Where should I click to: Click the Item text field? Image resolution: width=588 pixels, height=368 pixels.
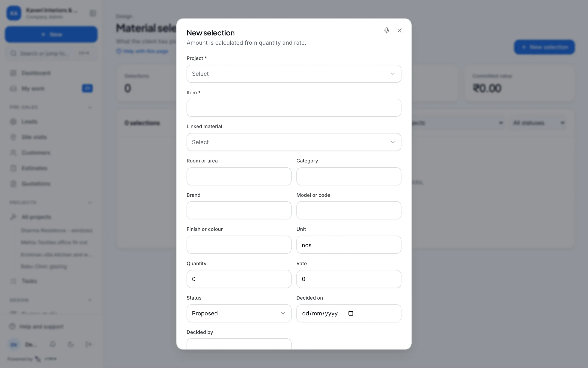[x=294, y=108]
